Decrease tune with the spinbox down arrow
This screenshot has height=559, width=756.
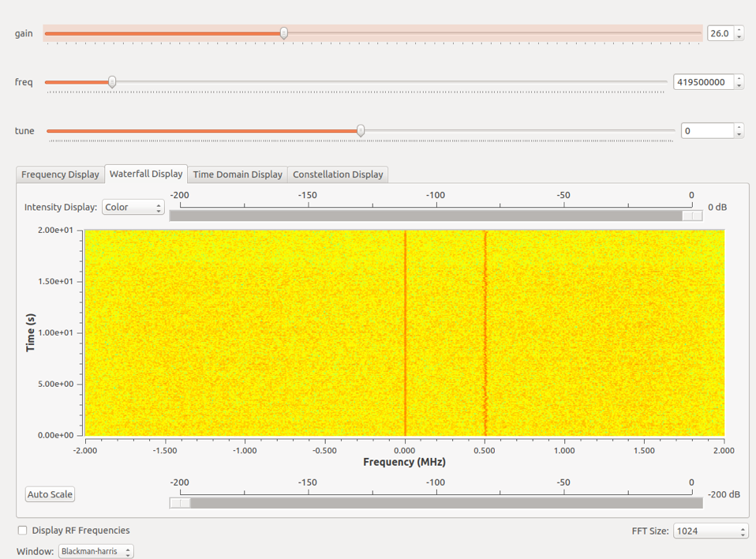pyautogui.click(x=739, y=134)
